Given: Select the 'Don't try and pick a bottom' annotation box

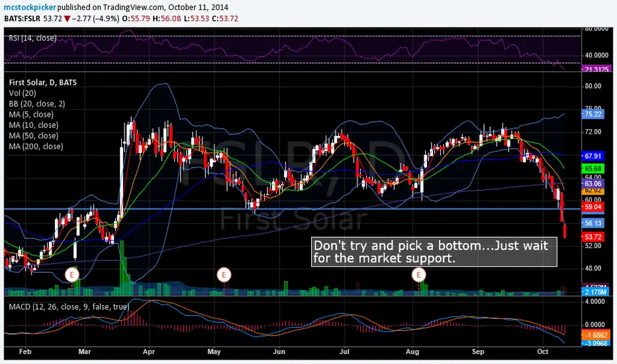Looking at the screenshot, I should click(x=434, y=252).
